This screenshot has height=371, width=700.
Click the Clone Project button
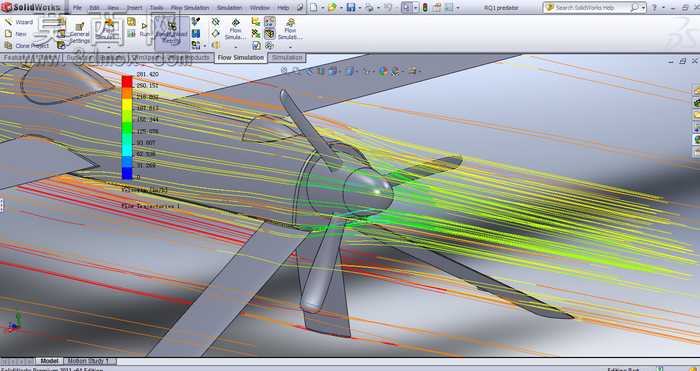tap(27, 46)
